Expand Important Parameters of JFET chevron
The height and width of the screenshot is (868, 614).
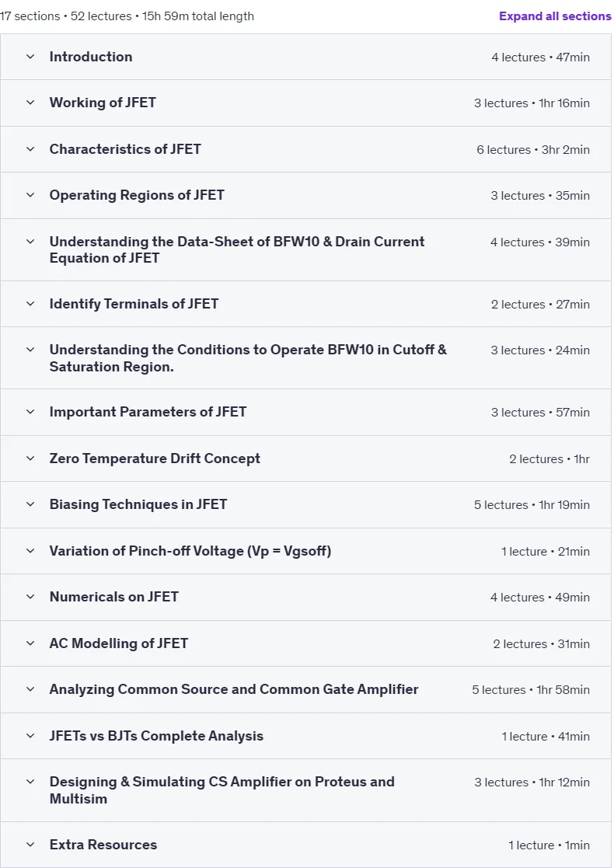pos(30,412)
